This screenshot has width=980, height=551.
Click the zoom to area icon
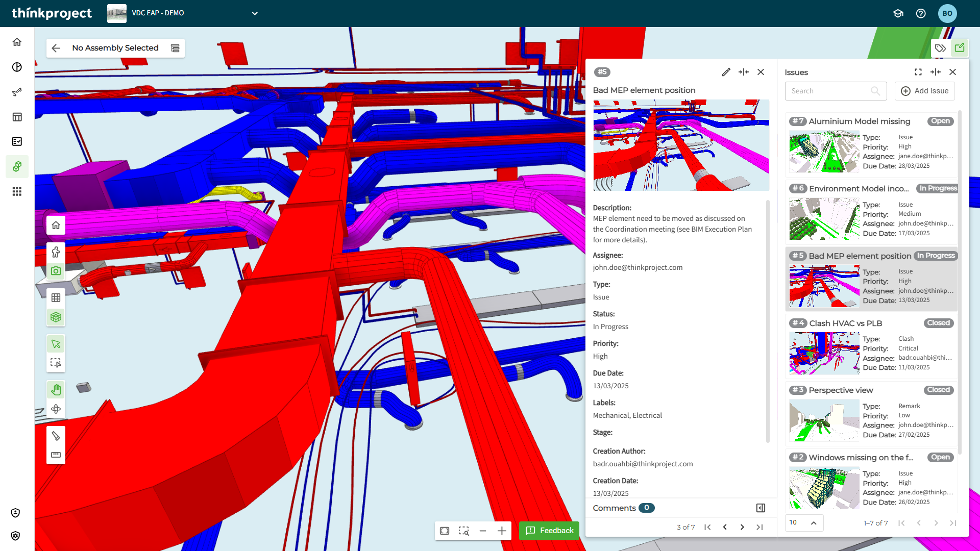point(463,531)
